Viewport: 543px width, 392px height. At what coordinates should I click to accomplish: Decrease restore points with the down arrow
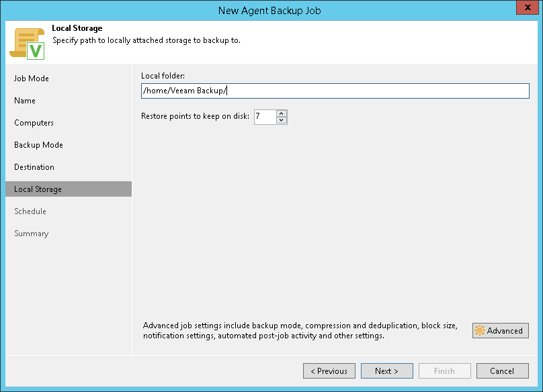[x=281, y=121]
